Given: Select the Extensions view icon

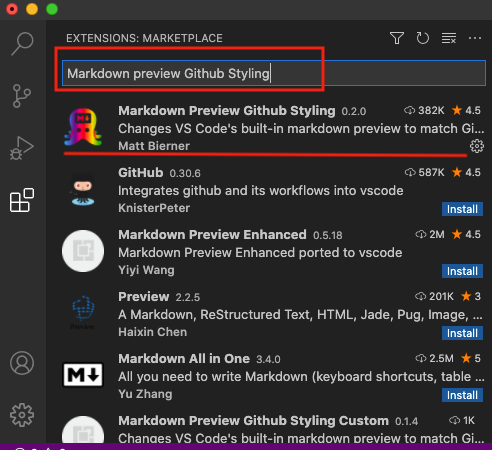Looking at the screenshot, I should (22, 200).
